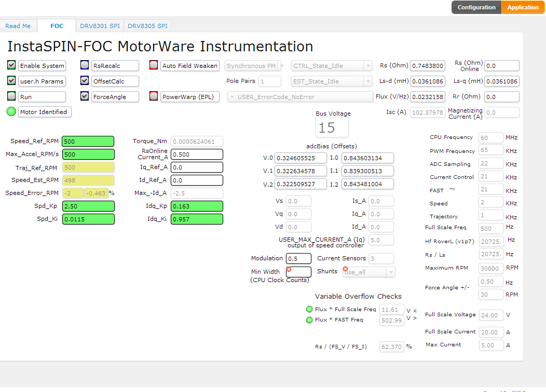Click the RsOnline Current_A field

click(x=197, y=154)
